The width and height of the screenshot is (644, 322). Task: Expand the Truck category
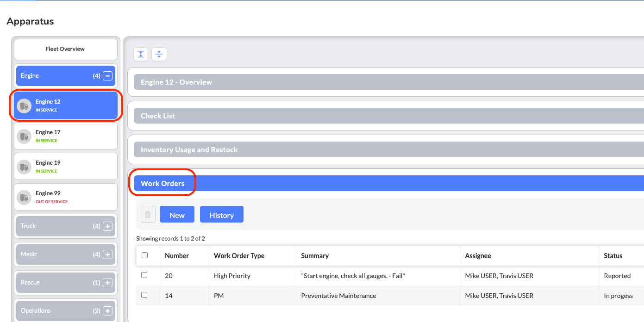click(107, 226)
